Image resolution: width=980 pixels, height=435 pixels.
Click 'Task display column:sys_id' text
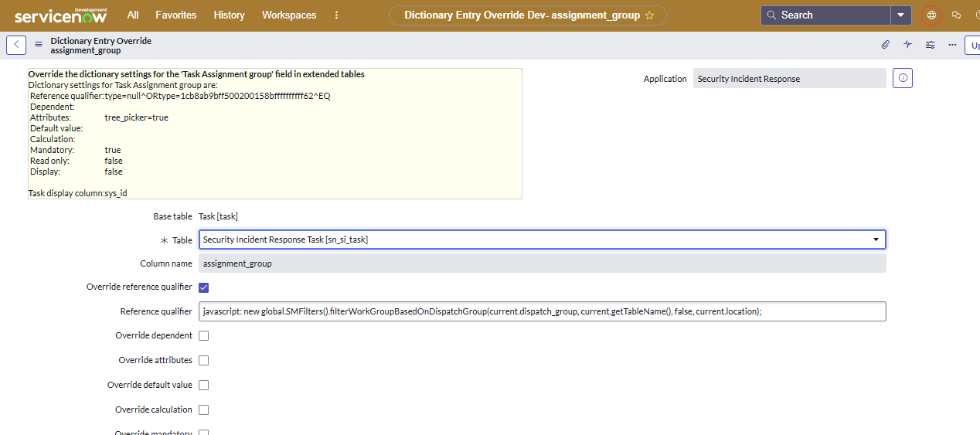[x=77, y=193]
